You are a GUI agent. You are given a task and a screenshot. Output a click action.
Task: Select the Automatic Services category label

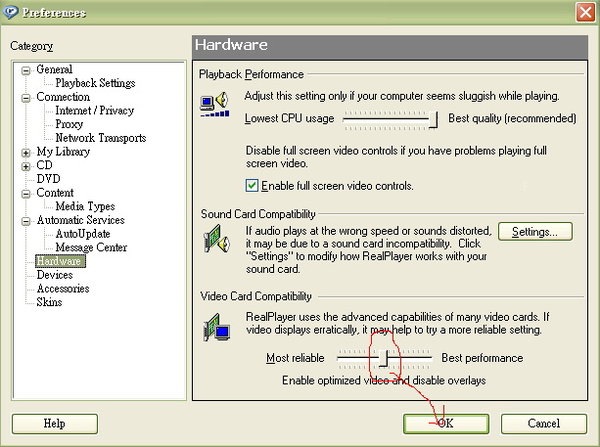tap(80, 220)
